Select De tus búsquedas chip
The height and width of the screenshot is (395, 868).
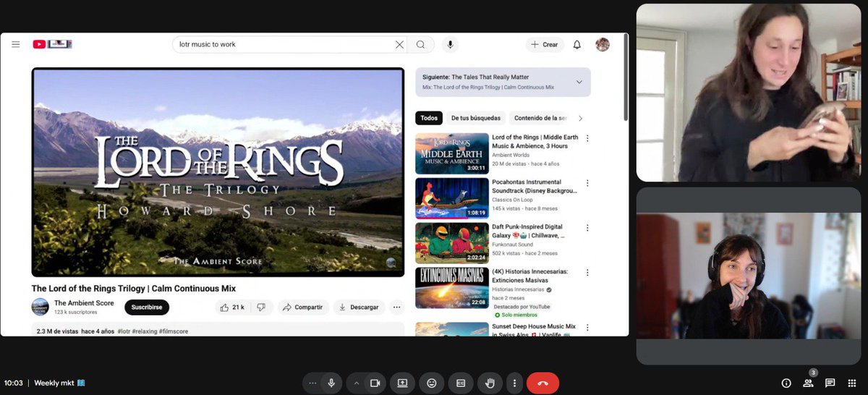[476, 118]
